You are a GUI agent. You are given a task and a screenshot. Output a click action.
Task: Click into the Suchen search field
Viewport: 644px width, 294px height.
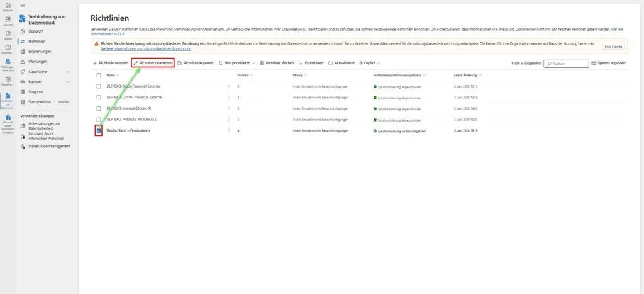(569, 64)
